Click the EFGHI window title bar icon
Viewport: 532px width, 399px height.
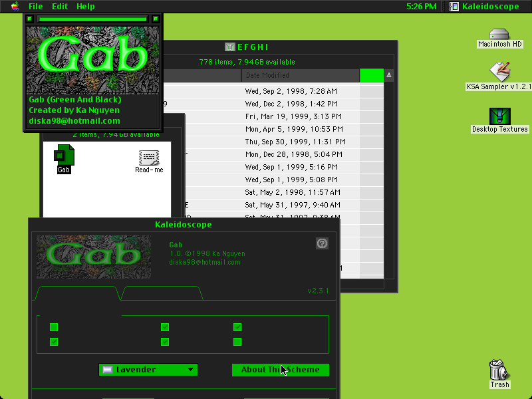tap(229, 47)
